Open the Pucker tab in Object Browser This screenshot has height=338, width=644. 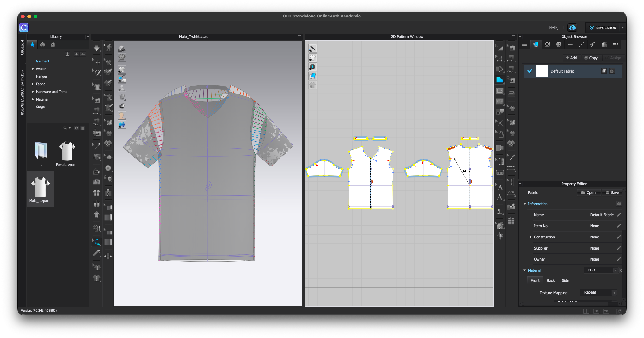click(x=593, y=44)
